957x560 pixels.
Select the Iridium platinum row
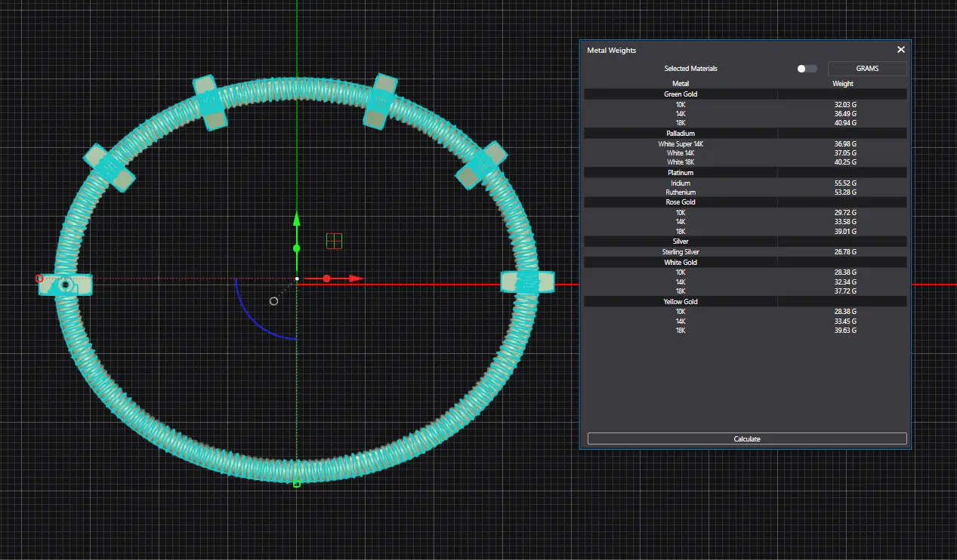(745, 183)
